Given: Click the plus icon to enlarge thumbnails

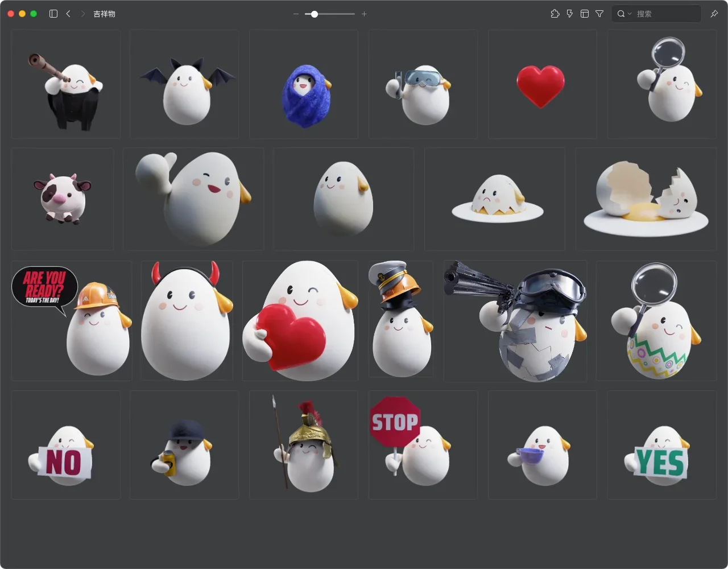Looking at the screenshot, I should click(x=364, y=14).
